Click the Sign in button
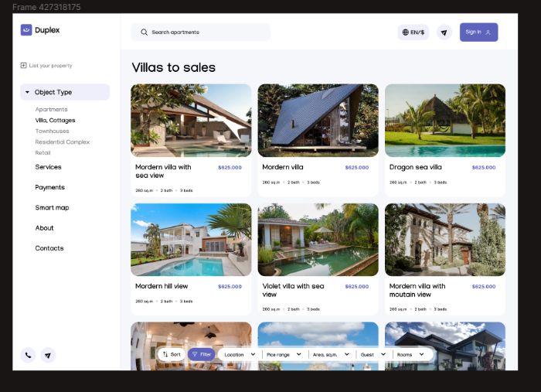 point(478,32)
